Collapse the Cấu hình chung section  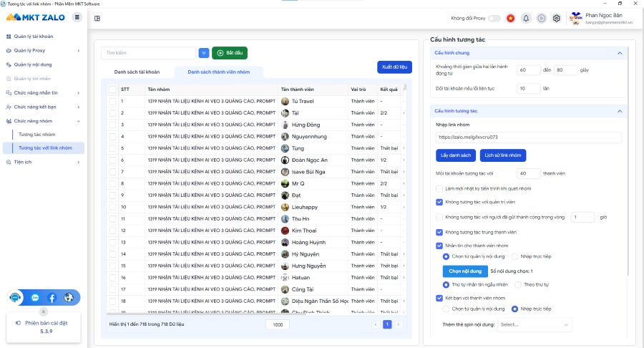coord(620,53)
